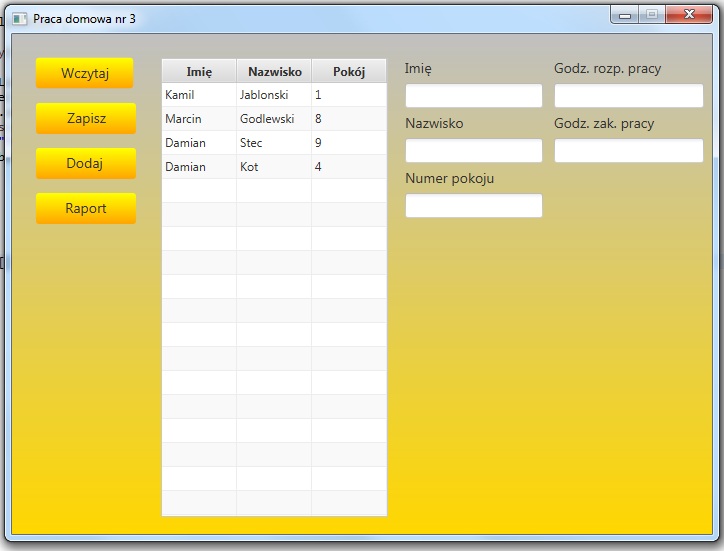Select the Kamil Jablonski row

[x=273, y=95]
